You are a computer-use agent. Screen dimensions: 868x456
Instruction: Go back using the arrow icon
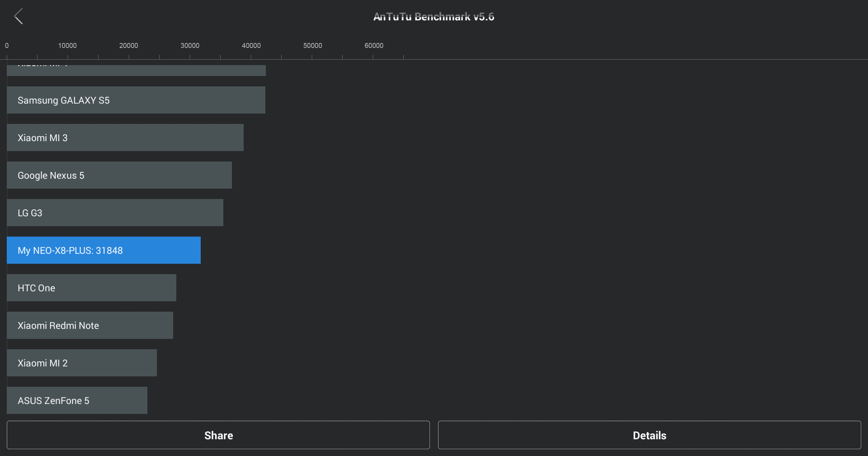19,16
